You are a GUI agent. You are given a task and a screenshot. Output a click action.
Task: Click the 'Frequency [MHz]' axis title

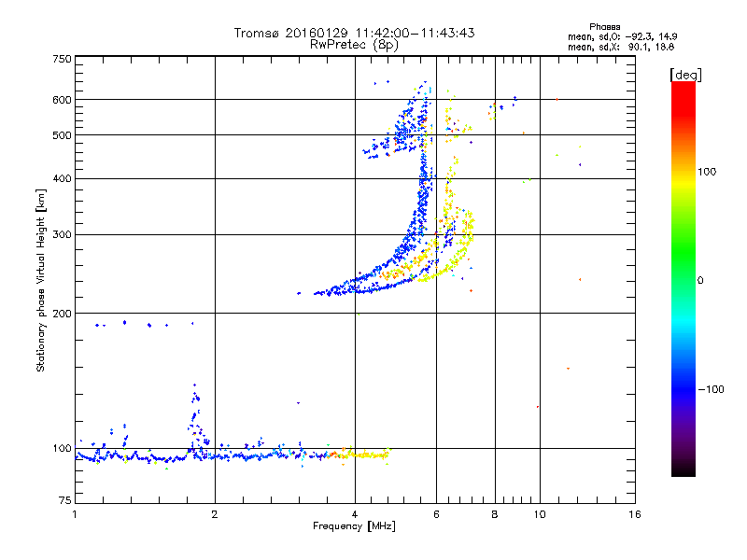tap(354, 526)
